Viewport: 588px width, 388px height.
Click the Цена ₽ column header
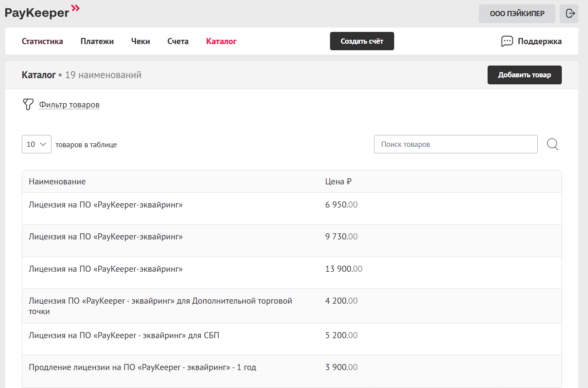point(338,181)
